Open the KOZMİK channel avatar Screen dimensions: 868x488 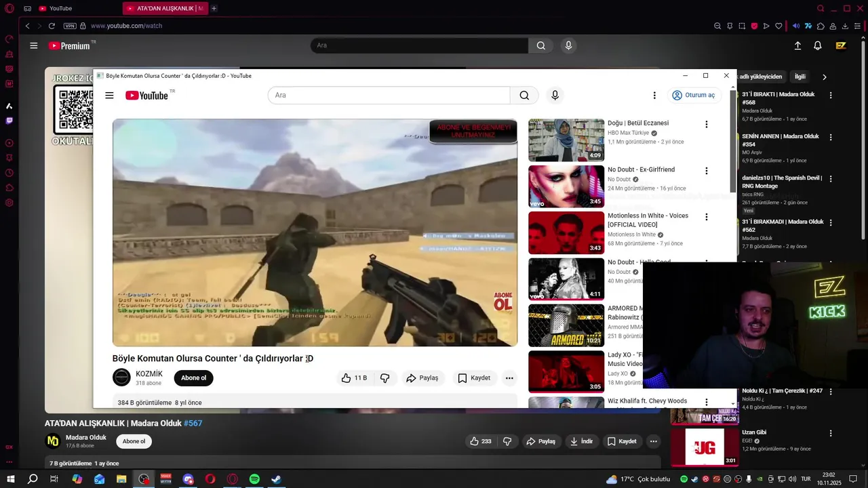pyautogui.click(x=121, y=378)
